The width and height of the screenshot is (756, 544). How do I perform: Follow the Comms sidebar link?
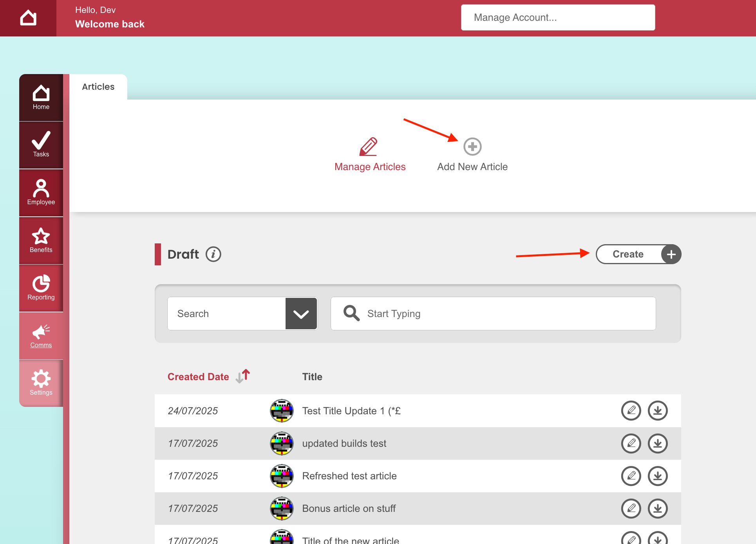point(41,336)
